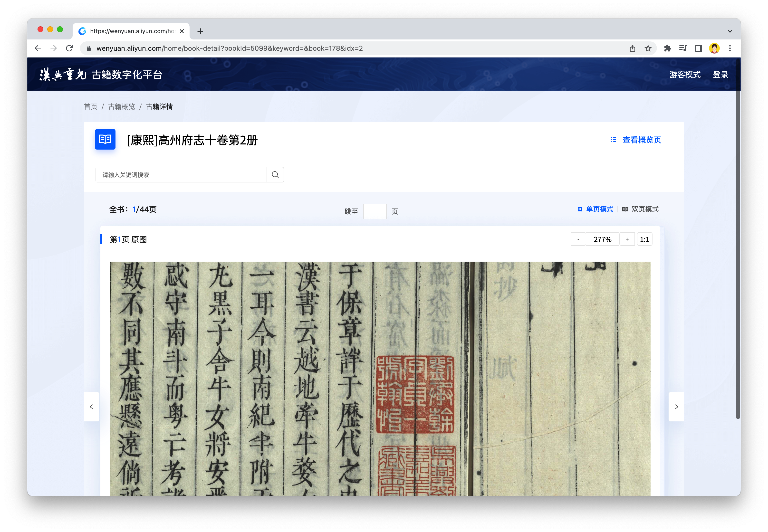768x532 pixels.
Task: Click the browser forward arrow
Action: (54, 48)
